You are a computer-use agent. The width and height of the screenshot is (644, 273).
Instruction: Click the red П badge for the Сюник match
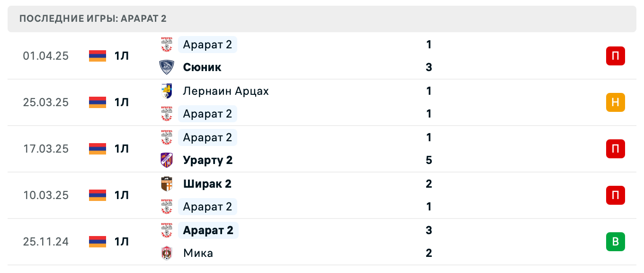point(615,55)
